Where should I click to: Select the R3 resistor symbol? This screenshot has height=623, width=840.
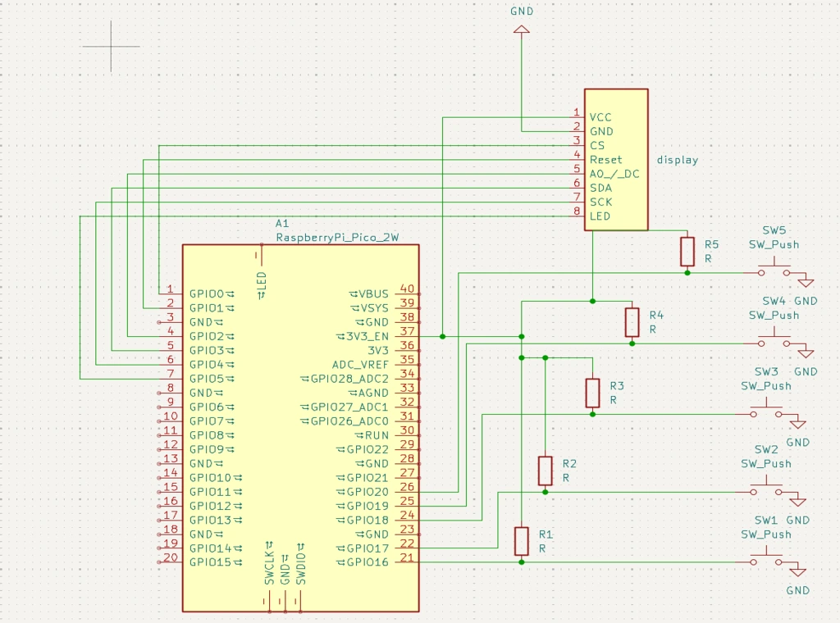[592, 393]
